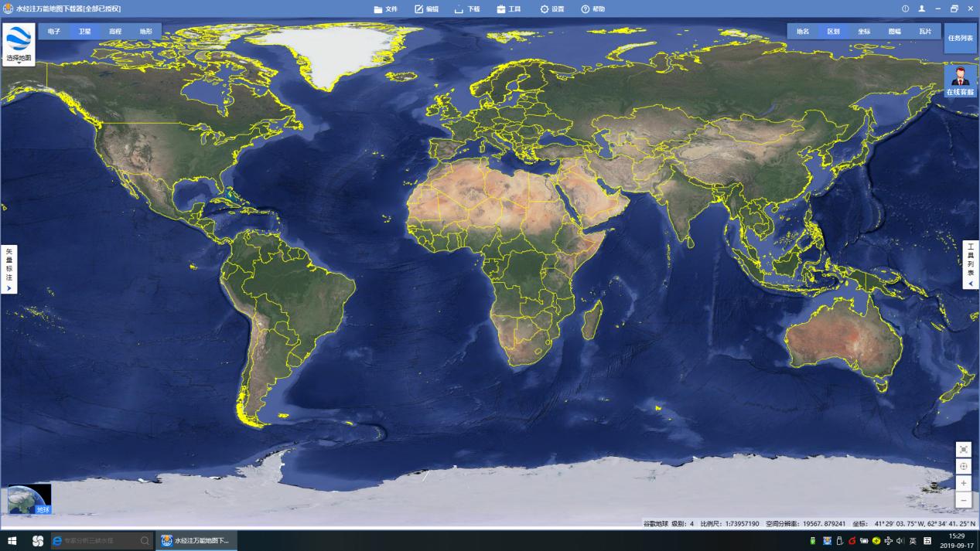Click the 英 input language indicator

pos(913,541)
